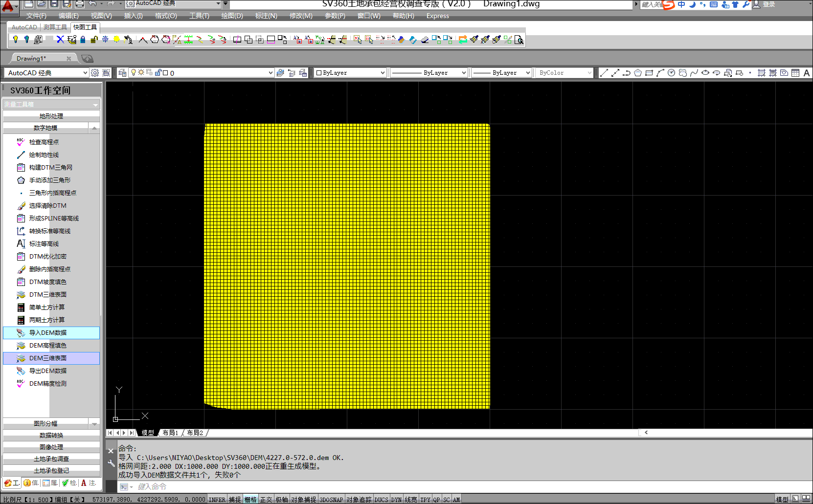Select the 标注等高线 tool
The width and height of the screenshot is (813, 504).
[44, 244]
